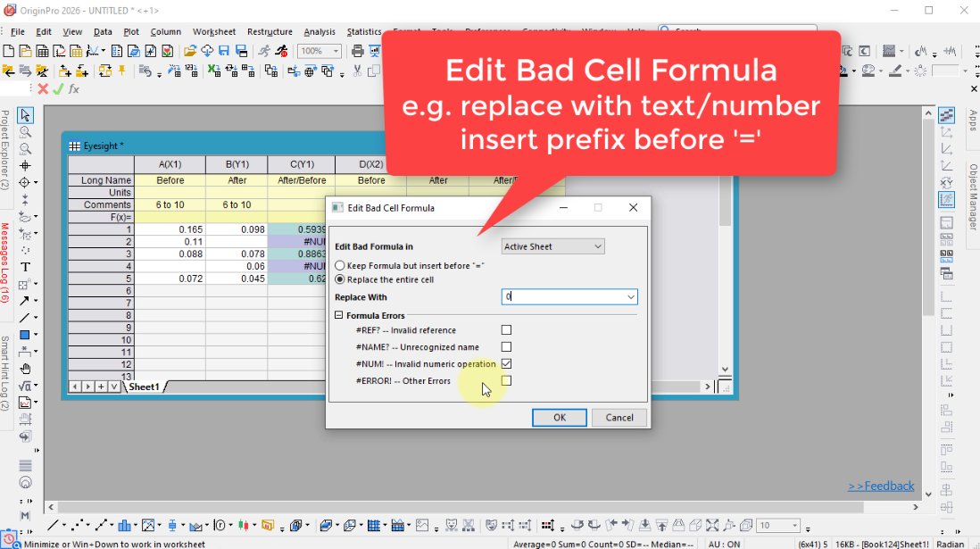
Task: Click the Save Template icon next to Save
Action: tap(241, 51)
